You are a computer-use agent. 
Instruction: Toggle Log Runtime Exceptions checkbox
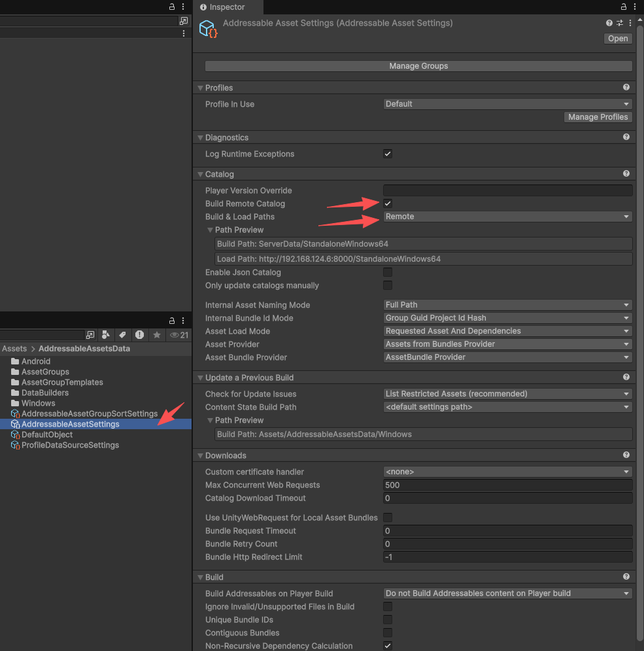tap(388, 154)
